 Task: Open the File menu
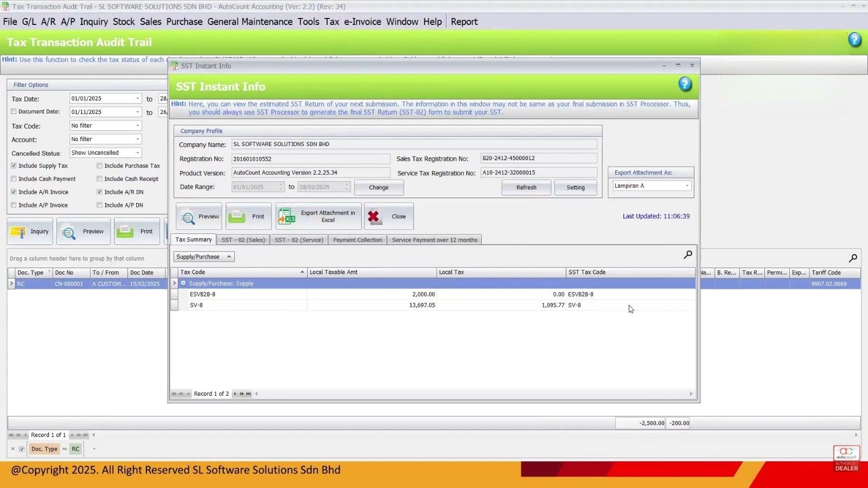(x=10, y=22)
